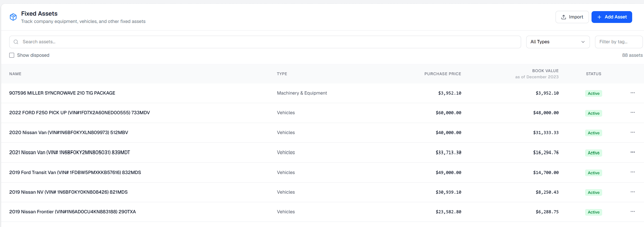Click the Machinery & Equipment type cell
This screenshot has width=644, height=227.
click(302, 93)
